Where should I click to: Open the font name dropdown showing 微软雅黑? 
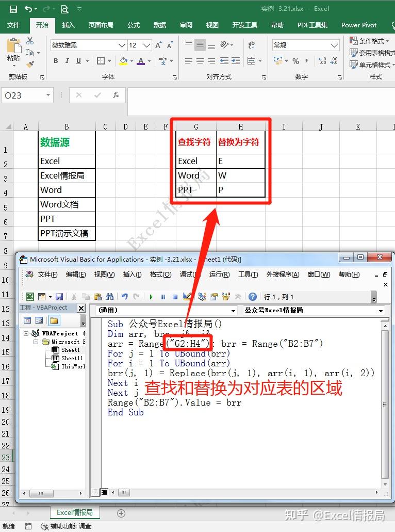(122, 45)
